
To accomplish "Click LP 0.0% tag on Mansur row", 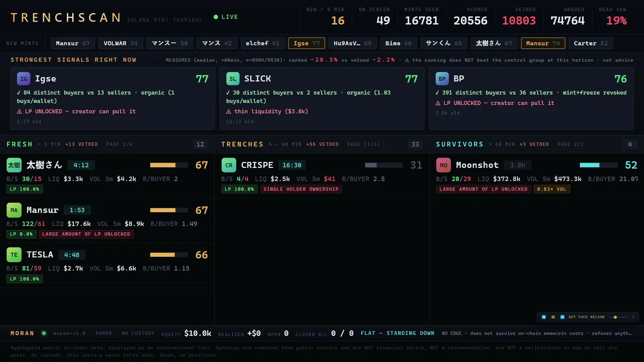I will coord(22,234).
